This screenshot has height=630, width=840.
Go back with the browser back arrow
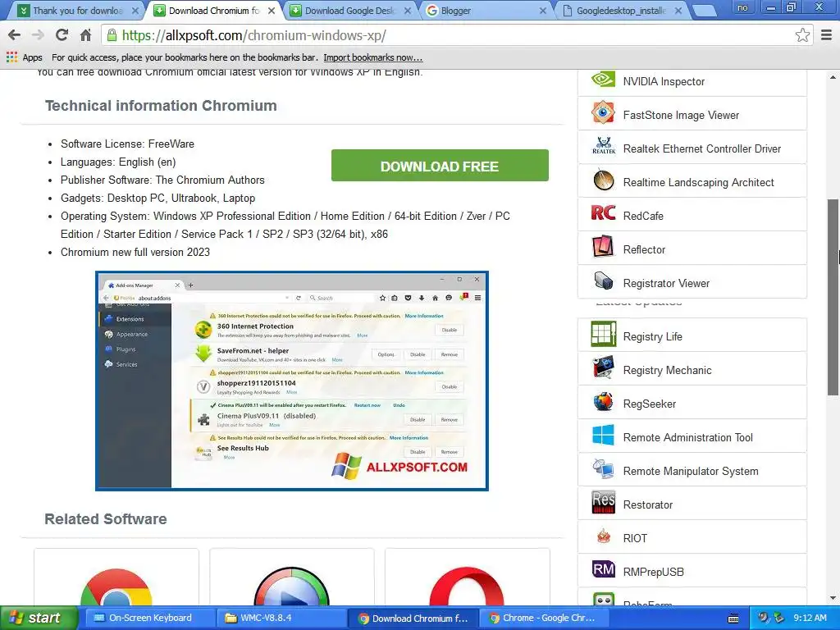tap(15, 35)
